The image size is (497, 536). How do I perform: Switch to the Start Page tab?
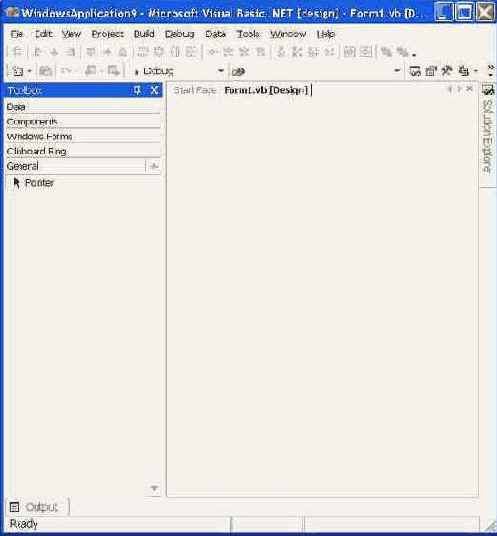(x=194, y=90)
